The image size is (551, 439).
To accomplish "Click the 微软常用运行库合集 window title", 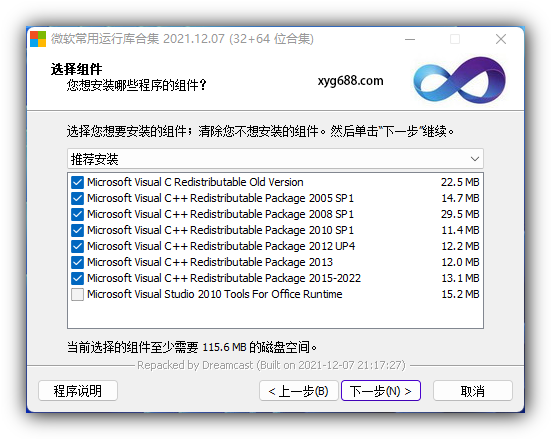I will 182,39.
